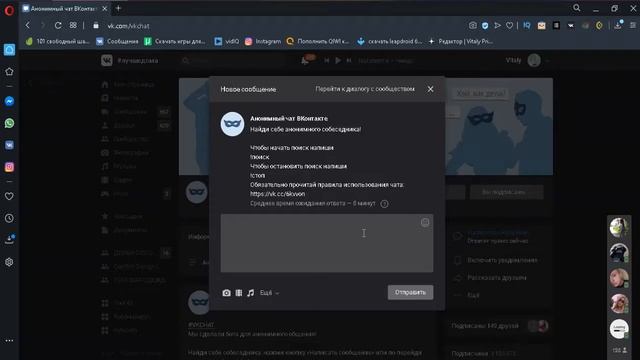
Task: Open Vitaly profile menu in header
Action: [527, 60]
